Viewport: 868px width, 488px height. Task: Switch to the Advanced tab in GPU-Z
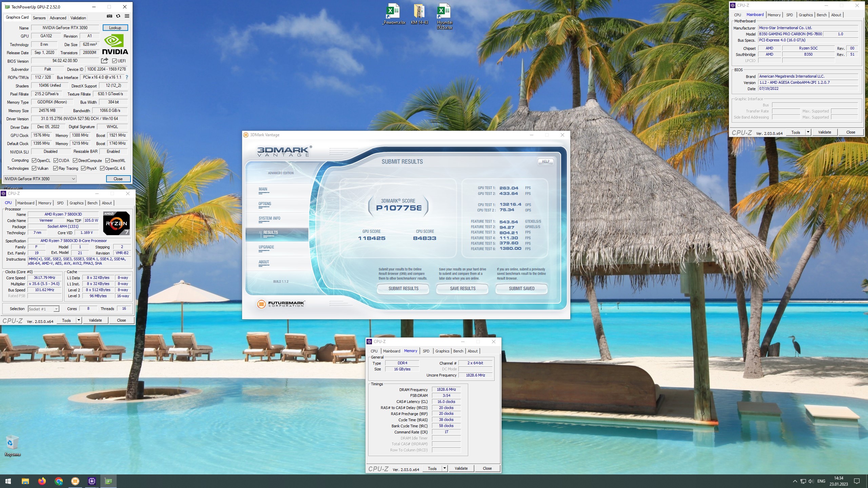point(58,18)
